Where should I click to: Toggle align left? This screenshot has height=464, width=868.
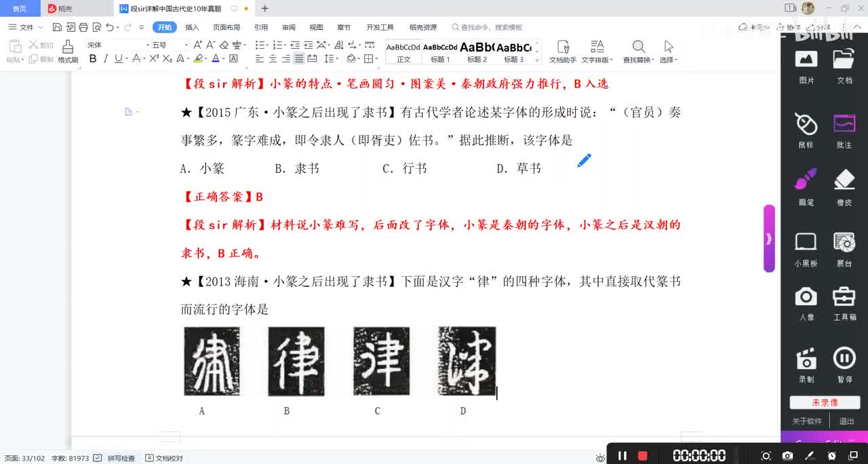pyautogui.click(x=260, y=59)
